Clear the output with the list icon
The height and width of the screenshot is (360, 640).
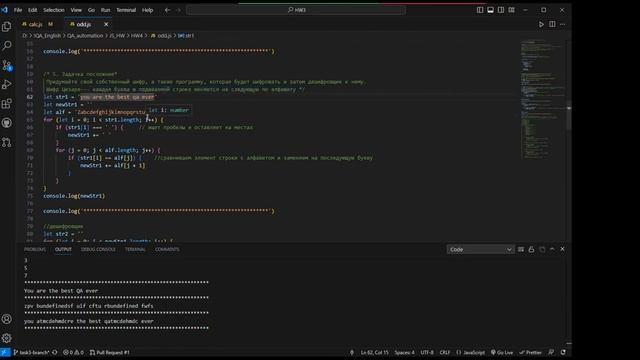coord(521,249)
